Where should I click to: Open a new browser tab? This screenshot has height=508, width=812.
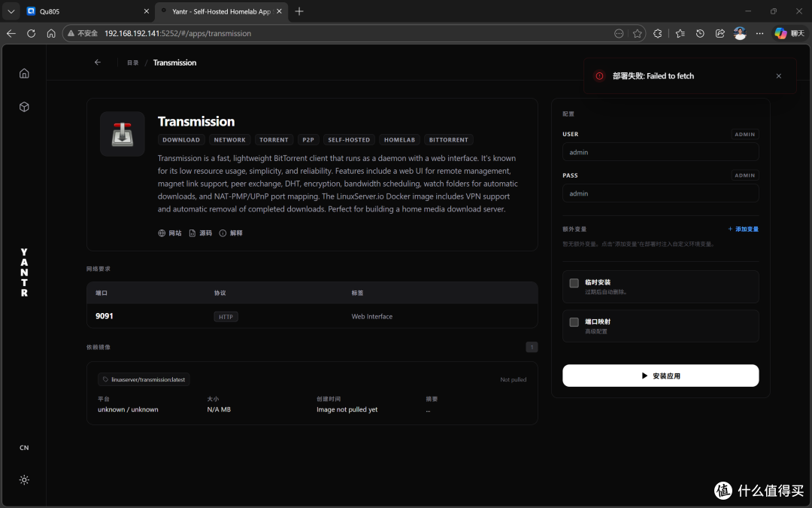pos(299,11)
